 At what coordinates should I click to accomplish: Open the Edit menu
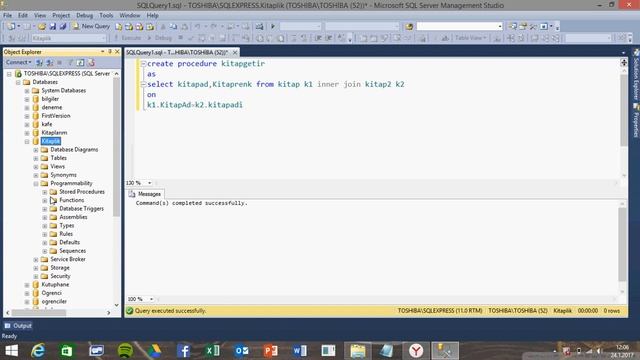[23, 15]
